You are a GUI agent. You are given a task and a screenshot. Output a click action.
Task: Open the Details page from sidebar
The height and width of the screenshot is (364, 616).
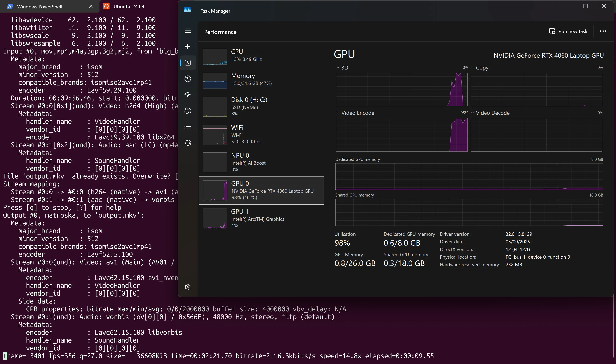pos(188,127)
